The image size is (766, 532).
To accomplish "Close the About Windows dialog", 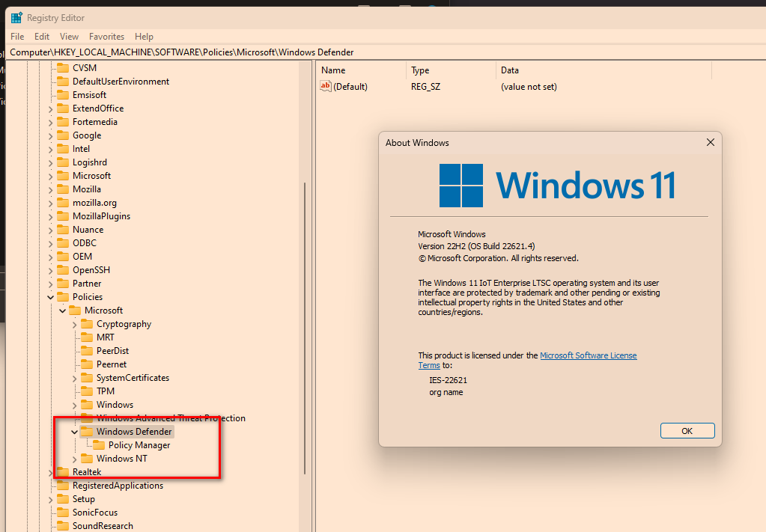I will click(x=711, y=142).
